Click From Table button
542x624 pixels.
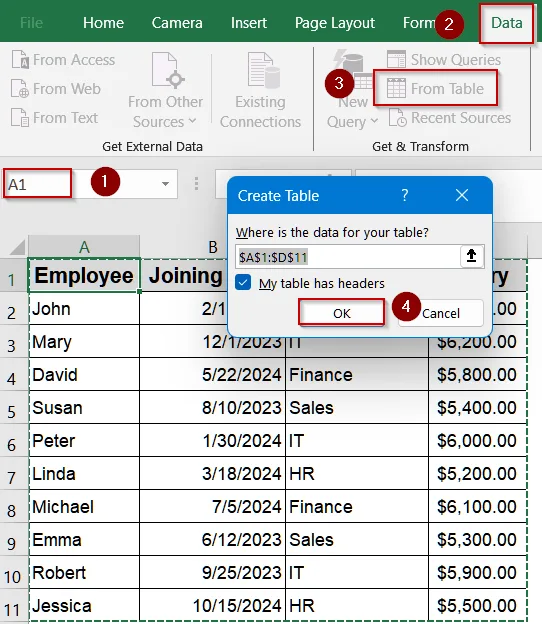[435, 88]
